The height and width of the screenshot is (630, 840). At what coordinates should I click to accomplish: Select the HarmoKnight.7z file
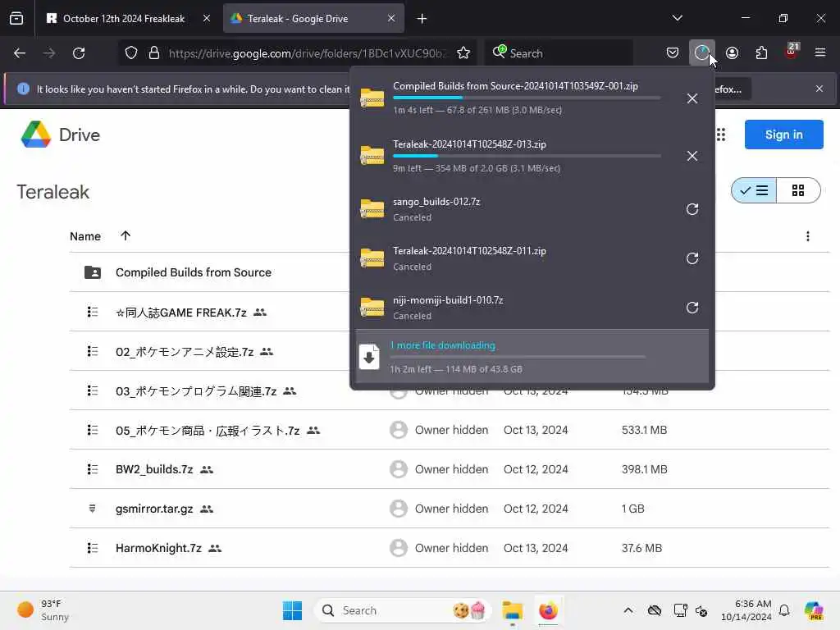(158, 548)
